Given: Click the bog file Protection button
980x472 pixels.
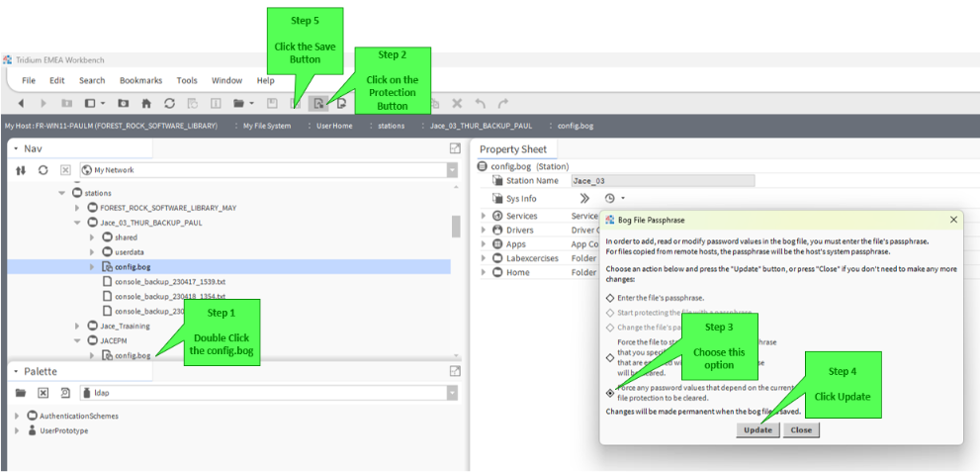Looking at the screenshot, I should click(318, 103).
